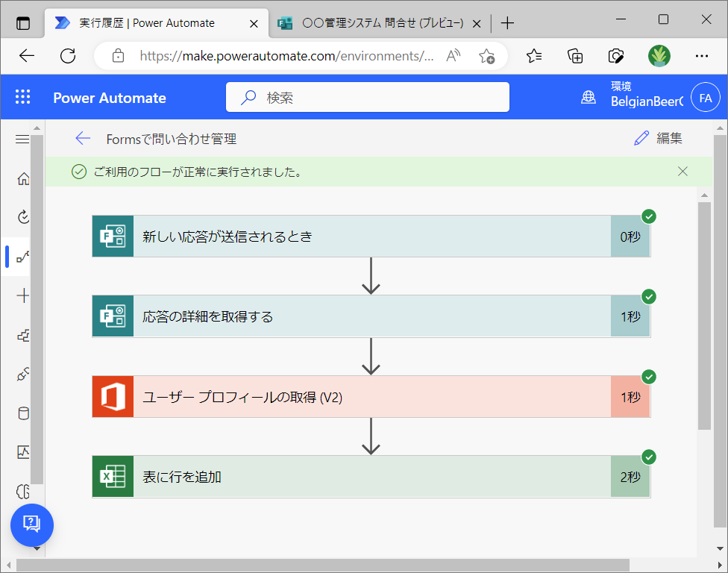Click the browser address bar URL
728x573 pixels.
click(286, 56)
